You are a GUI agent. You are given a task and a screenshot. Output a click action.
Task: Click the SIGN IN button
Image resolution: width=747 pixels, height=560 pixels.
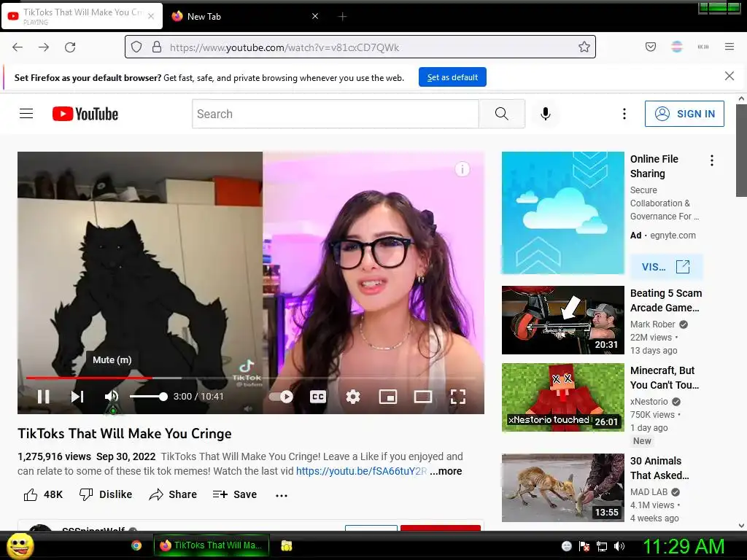684,114
